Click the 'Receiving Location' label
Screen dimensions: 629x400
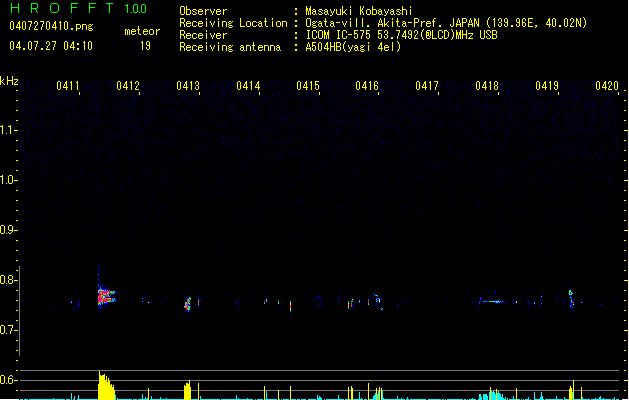coord(233,23)
